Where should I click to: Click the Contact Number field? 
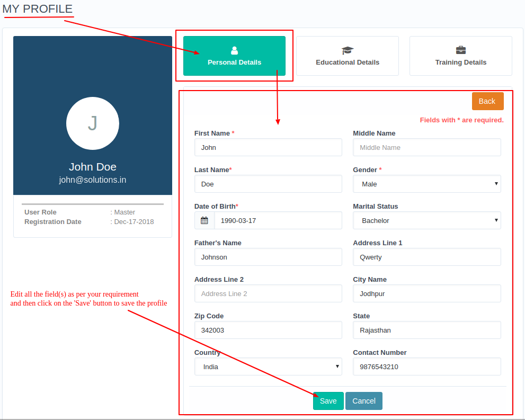[426, 367]
